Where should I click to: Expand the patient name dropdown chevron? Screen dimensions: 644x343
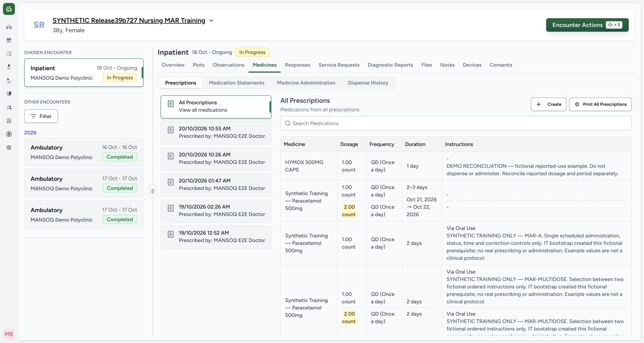(211, 20)
